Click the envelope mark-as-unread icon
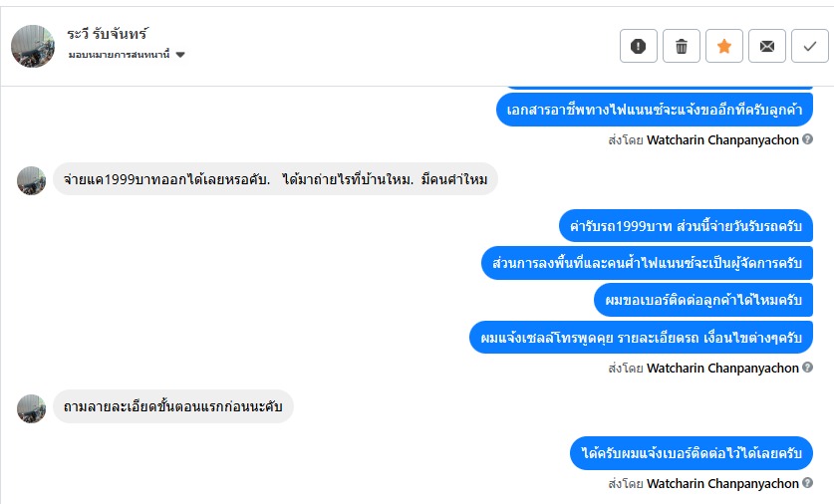834x504 pixels. [767, 46]
